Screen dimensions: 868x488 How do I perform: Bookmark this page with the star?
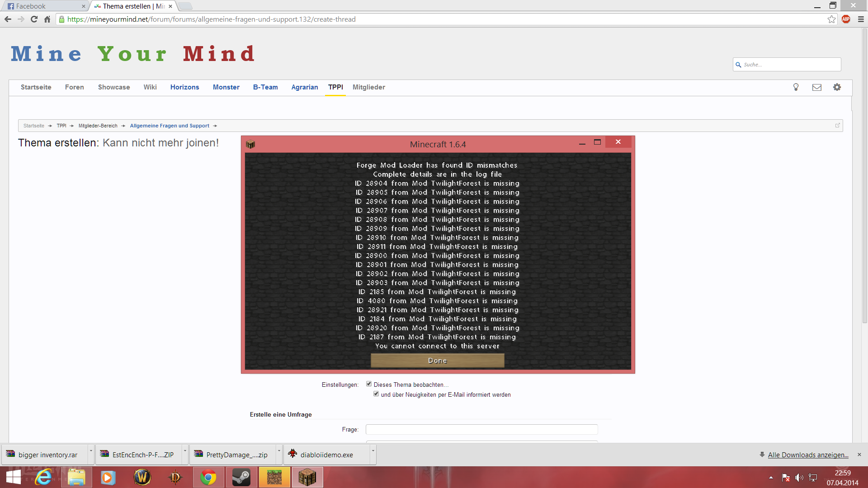831,19
